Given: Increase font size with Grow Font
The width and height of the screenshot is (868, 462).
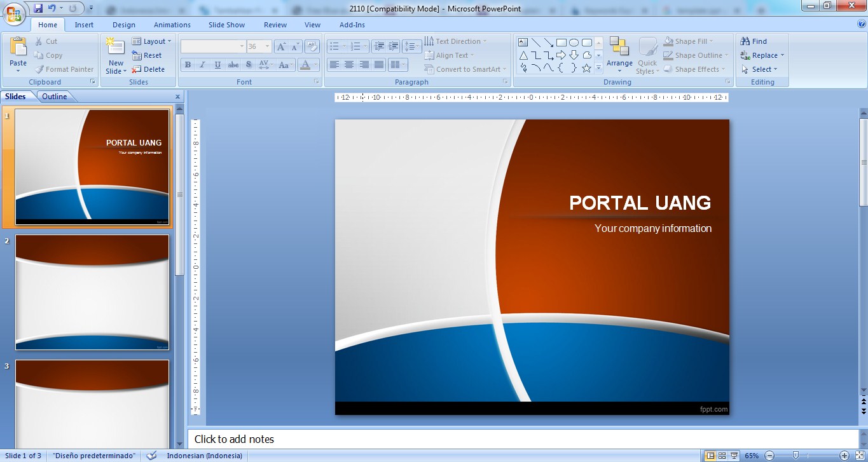Looking at the screenshot, I should (281, 46).
